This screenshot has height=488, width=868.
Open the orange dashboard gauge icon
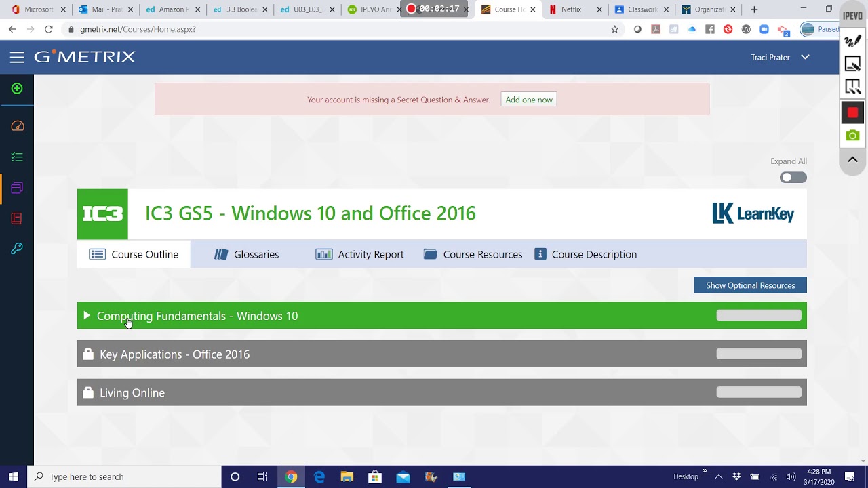tap(17, 126)
